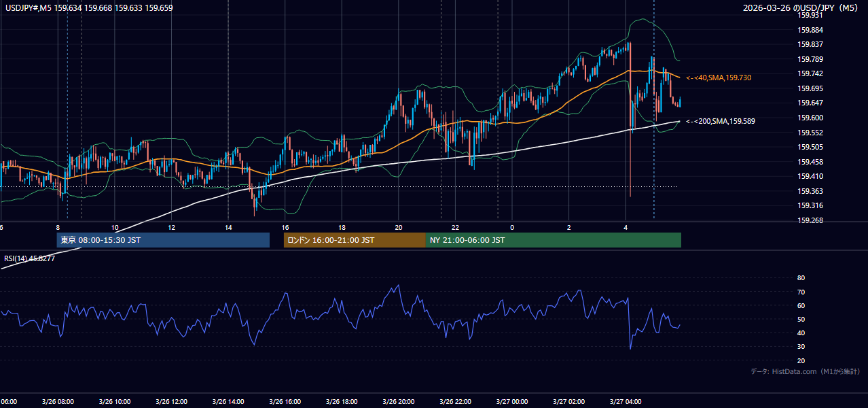Click RSI scale value 20
The height and width of the screenshot is (408, 868).
(801, 360)
